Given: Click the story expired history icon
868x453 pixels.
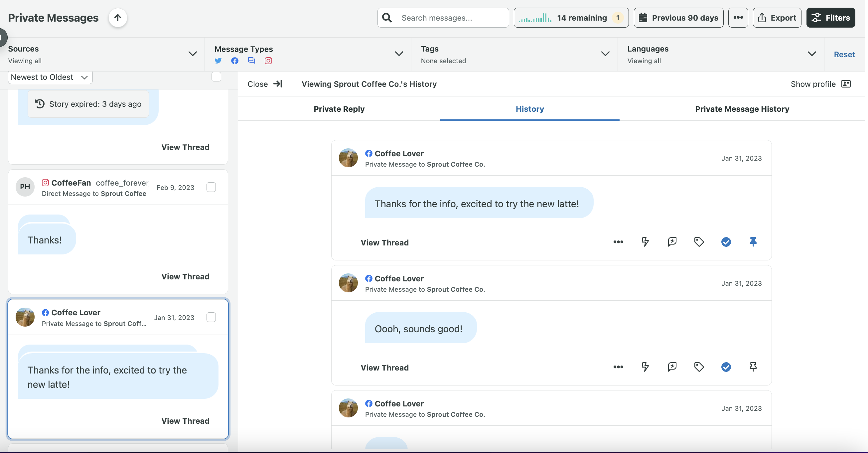Looking at the screenshot, I should (x=40, y=103).
